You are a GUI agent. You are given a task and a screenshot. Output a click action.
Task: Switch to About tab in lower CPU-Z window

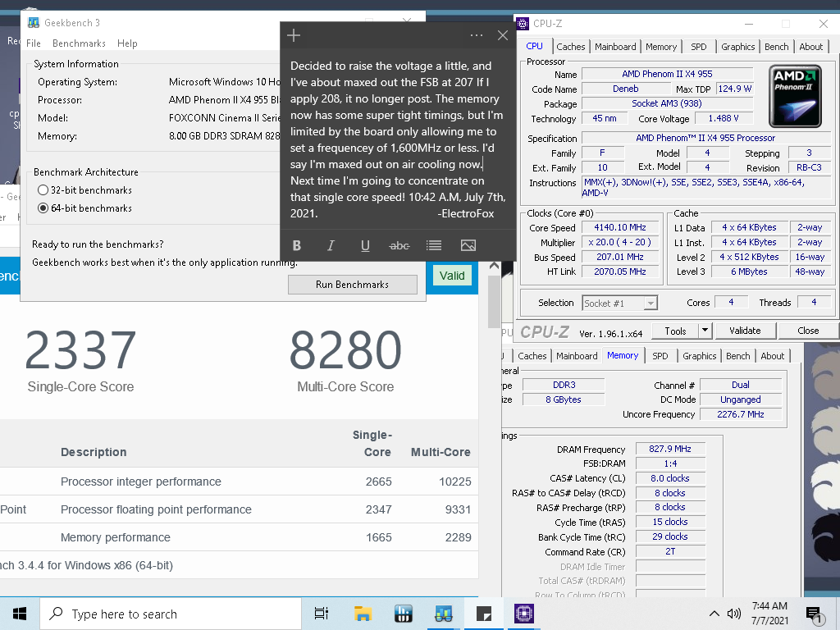pyautogui.click(x=772, y=356)
